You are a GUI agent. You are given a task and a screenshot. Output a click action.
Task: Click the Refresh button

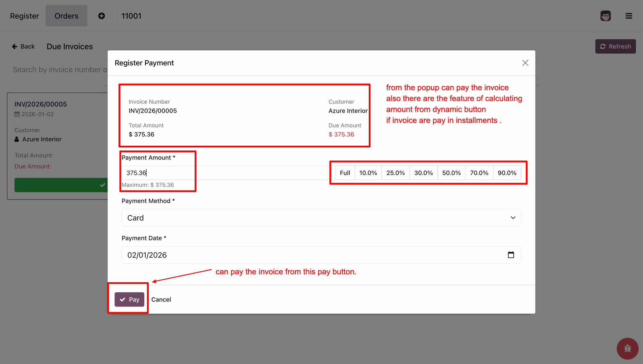tap(615, 47)
